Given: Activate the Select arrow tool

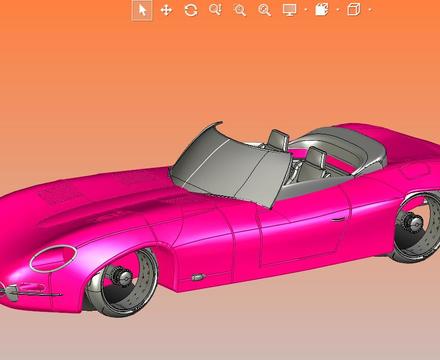Looking at the screenshot, I should (142, 10).
